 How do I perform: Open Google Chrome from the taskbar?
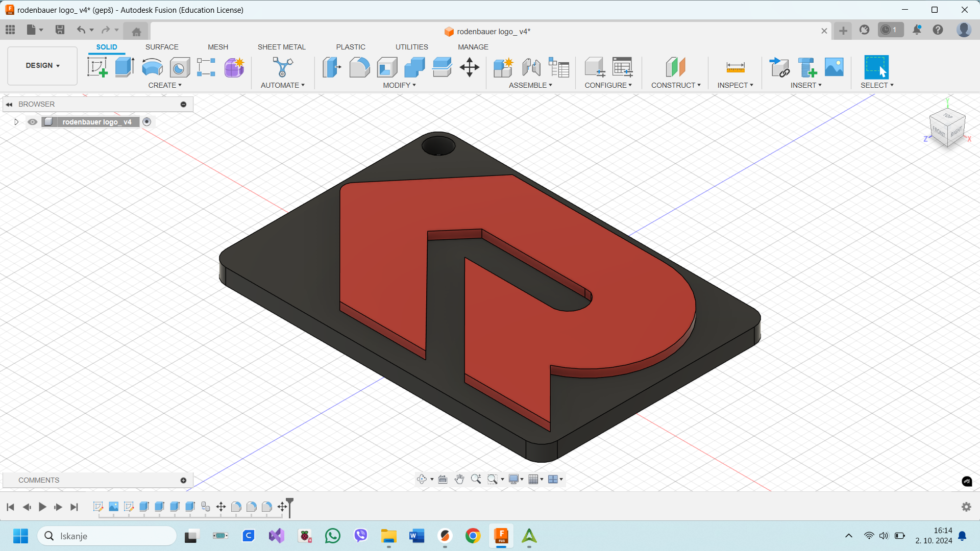tap(473, 536)
